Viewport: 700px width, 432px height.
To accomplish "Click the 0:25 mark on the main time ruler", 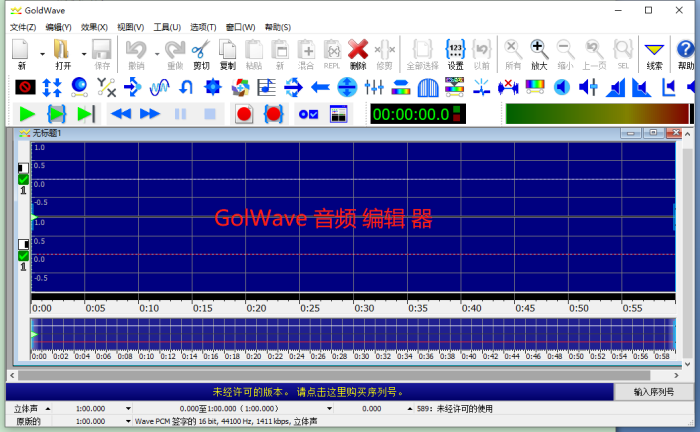I will (310, 308).
